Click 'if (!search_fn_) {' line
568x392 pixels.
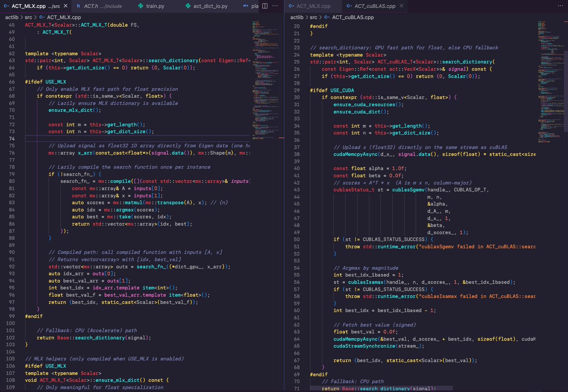[75, 174]
